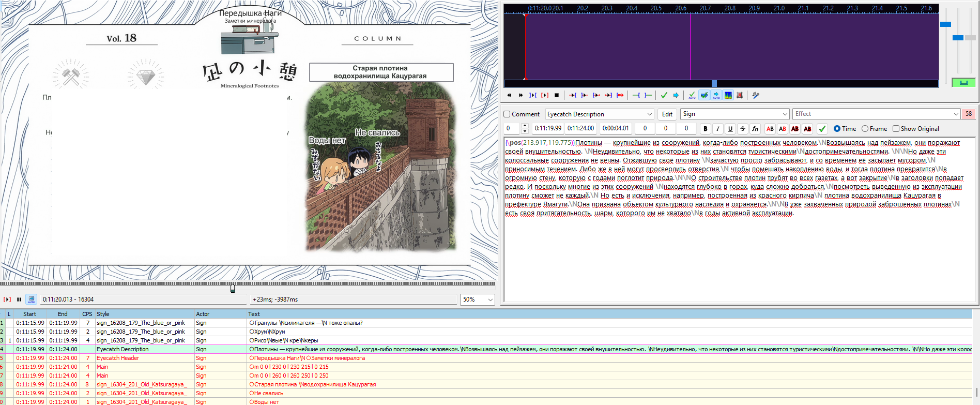Click the Start column header
980x405 pixels.
point(30,314)
